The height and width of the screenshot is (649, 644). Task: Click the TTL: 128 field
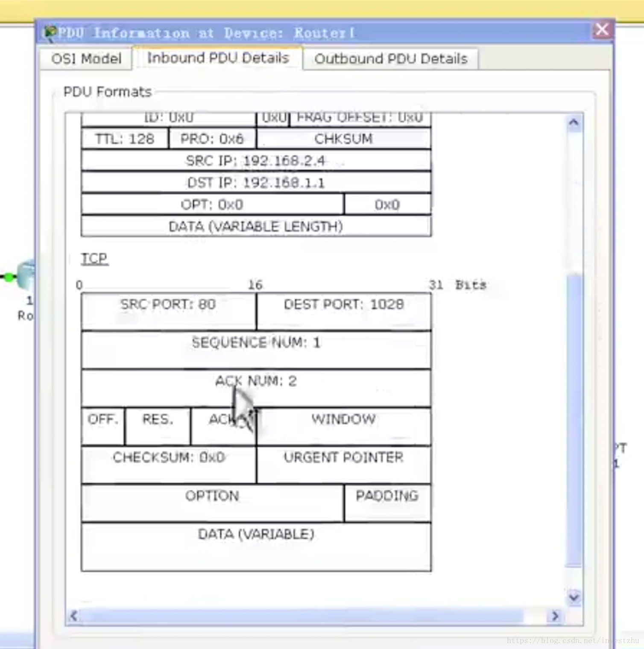tap(125, 139)
